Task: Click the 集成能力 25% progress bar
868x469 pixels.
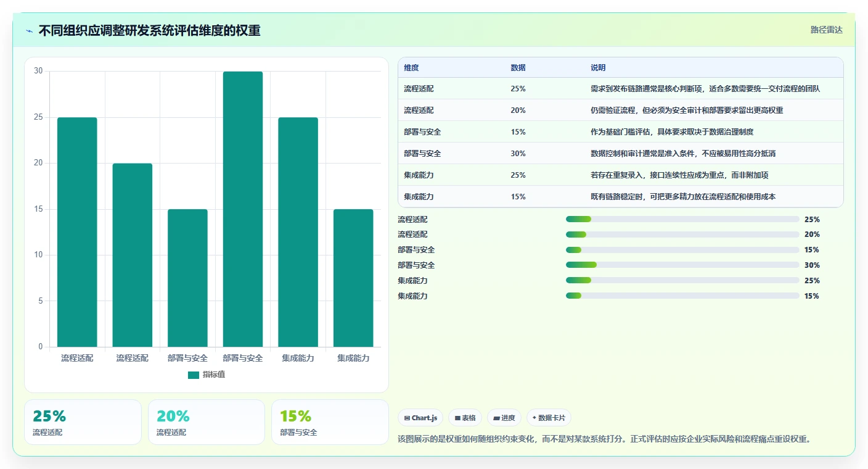Action: pos(682,280)
